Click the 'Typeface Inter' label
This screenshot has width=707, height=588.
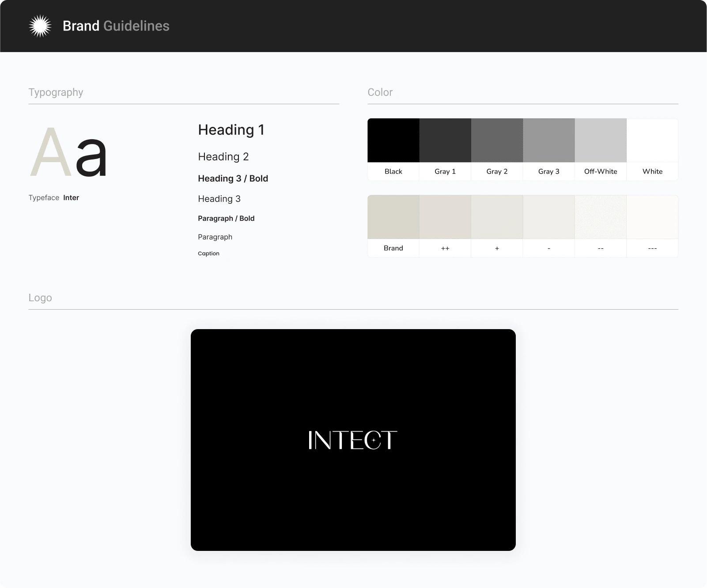[x=54, y=197]
